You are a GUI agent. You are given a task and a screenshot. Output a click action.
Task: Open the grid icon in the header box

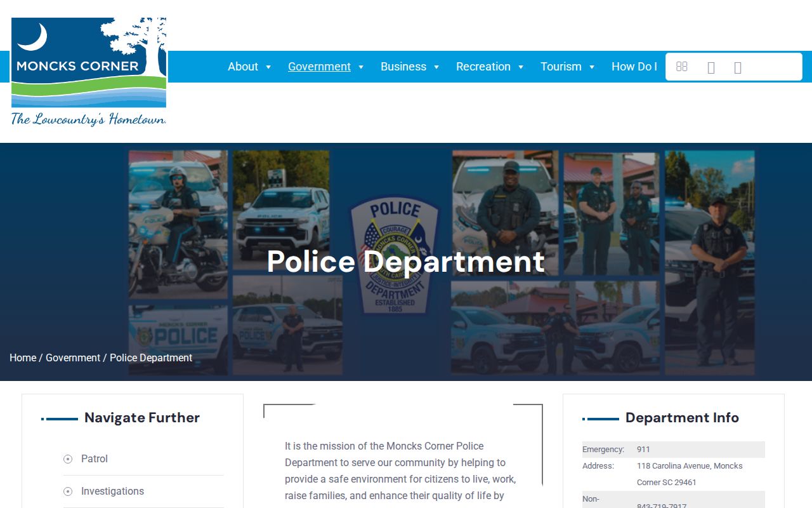tap(682, 67)
